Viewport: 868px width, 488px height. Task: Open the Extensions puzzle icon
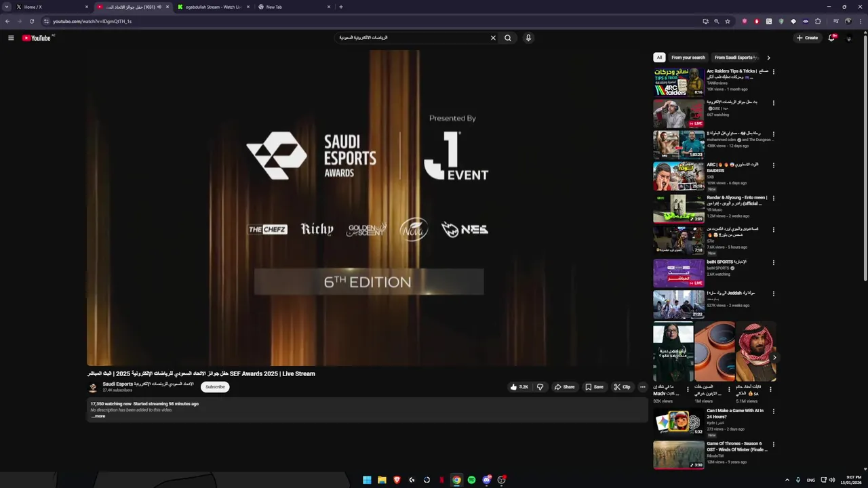pyautogui.click(x=818, y=21)
